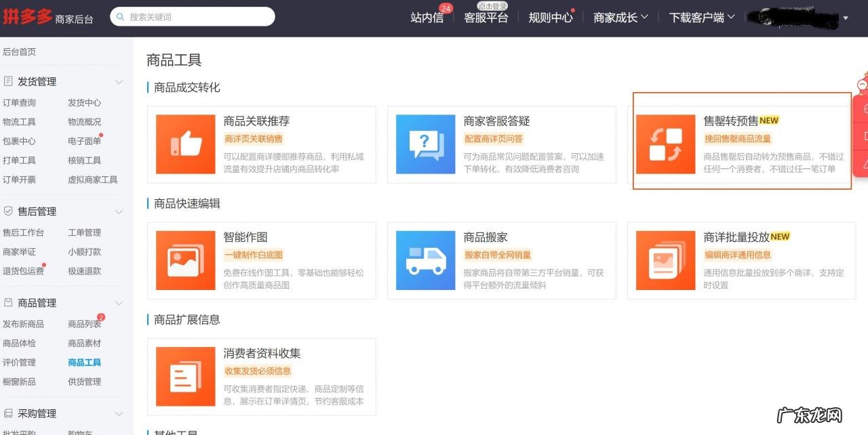Click the 拼多多 logo in top bar
The width and height of the screenshot is (868, 435).
[27, 16]
